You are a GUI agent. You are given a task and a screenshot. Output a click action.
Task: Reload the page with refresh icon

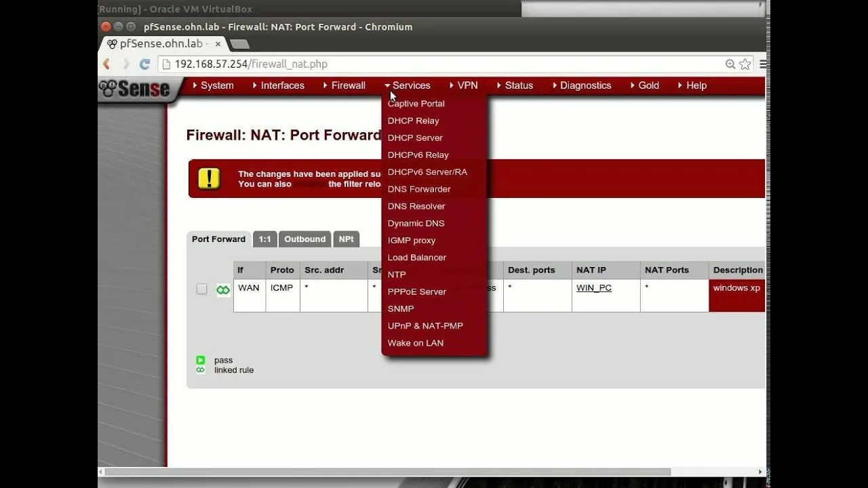(144, 64)
